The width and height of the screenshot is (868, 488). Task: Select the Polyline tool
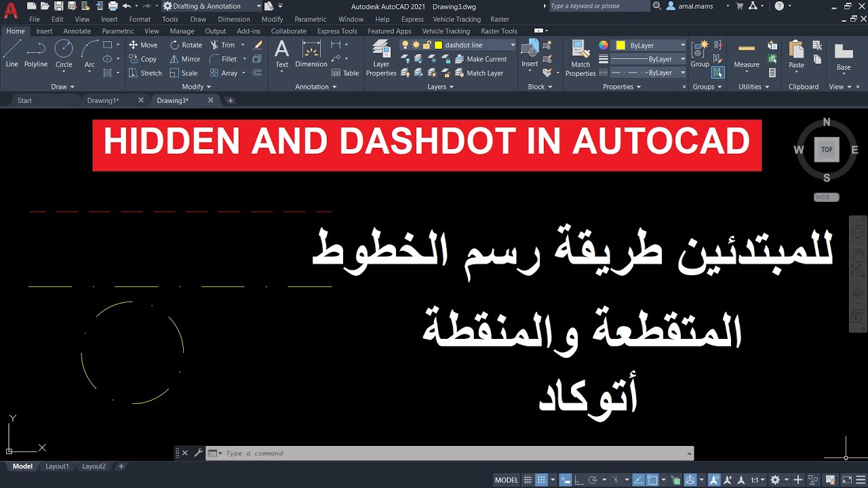tap(36, 54)
